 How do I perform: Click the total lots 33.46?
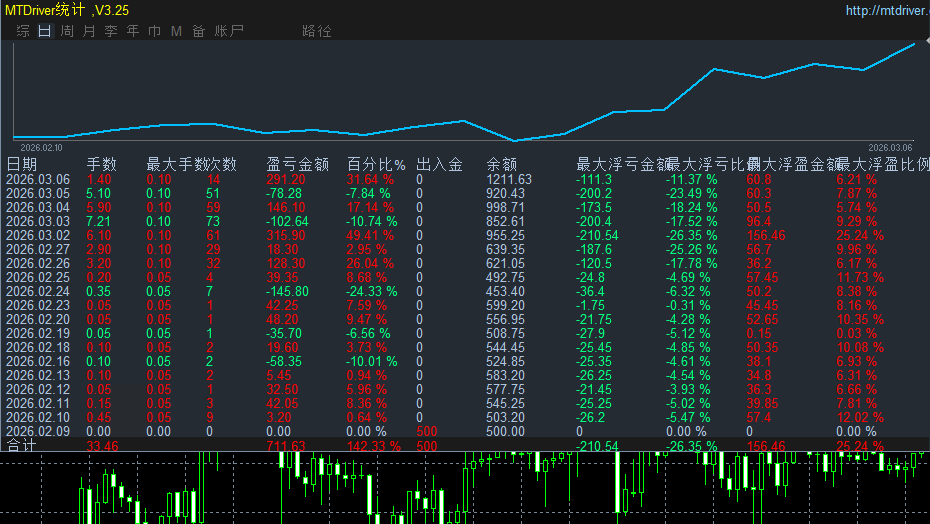103,446
